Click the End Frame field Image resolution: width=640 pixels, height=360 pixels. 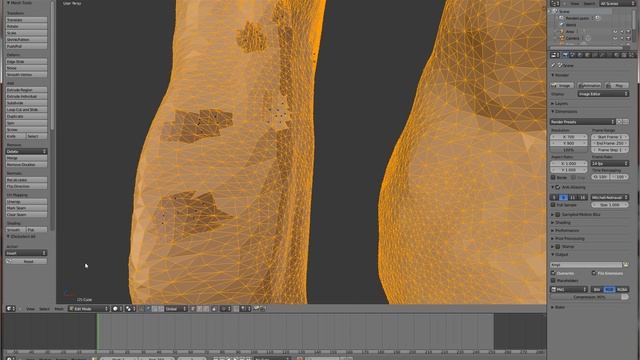click(x=609, y=143)
